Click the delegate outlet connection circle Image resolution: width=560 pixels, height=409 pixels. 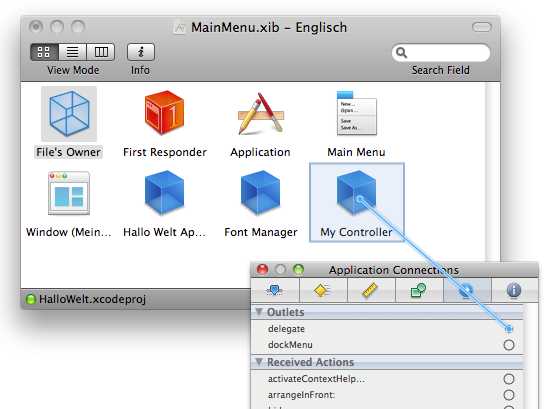(509, 329)
